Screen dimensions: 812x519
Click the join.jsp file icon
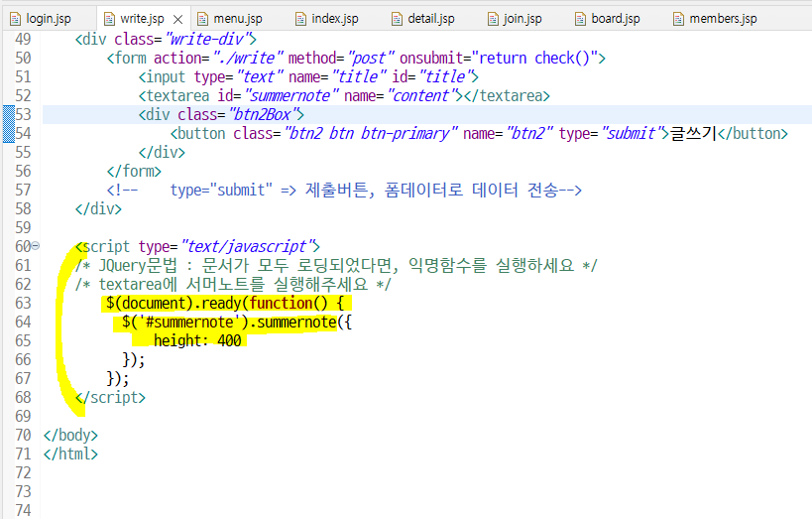click(493, 19)
